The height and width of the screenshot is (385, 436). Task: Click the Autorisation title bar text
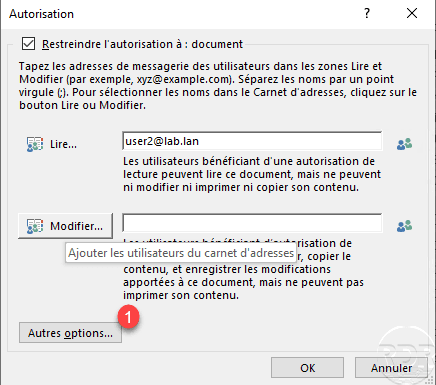41,14
